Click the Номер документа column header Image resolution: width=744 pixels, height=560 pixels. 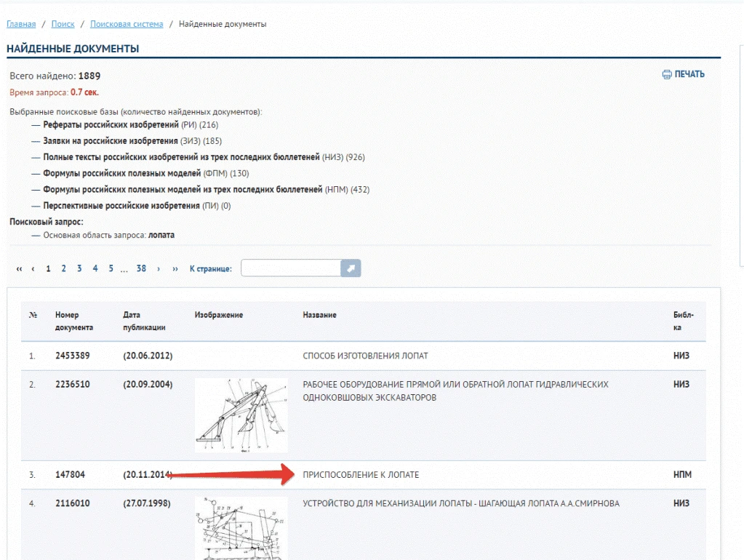click(x=74, y=321)
